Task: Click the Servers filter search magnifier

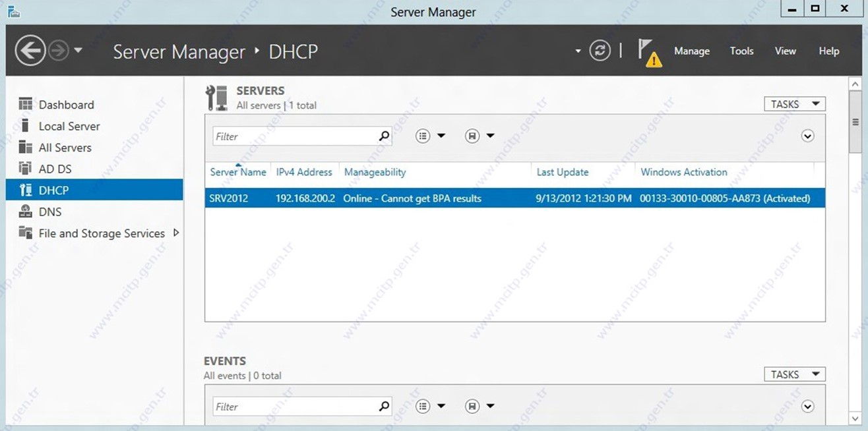Action: 385,136
